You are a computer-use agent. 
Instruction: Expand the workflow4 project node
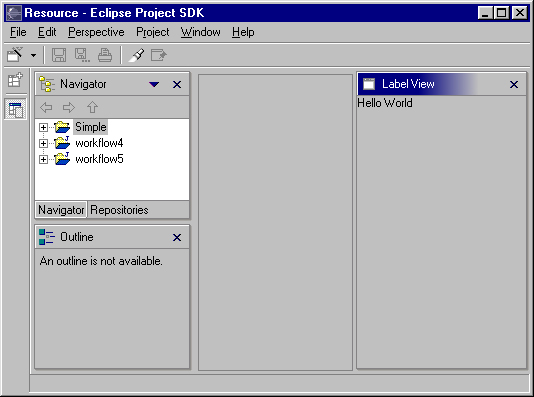pyautogui.click(x=43, y=143)
